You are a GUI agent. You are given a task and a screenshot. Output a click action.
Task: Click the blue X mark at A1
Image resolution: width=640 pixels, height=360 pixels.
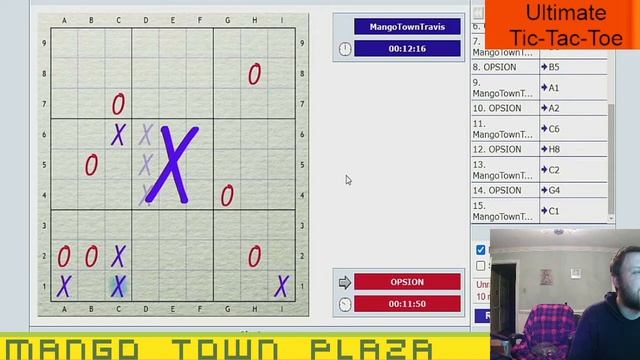point(64,286)
